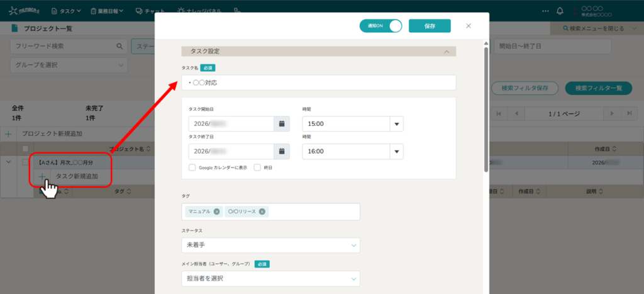Image resolution: width=644 pixels, height=294 pixels.
Task: Go to the previous page with pagination arrow
Action: pyautogui.click(x=516, y=113)
